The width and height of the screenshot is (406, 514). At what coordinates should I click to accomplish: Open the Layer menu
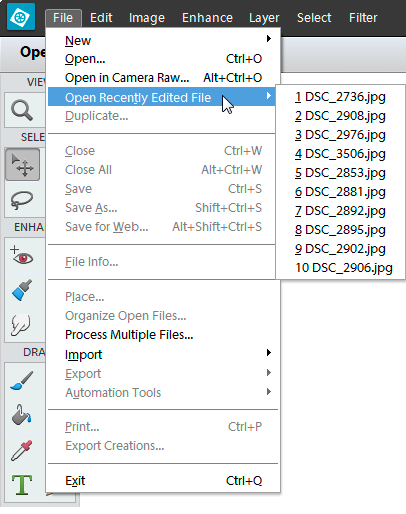click(264, 17)
